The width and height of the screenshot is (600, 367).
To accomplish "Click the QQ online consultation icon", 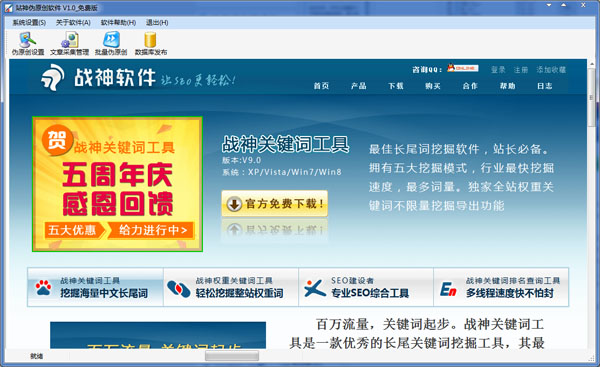I will click(463, 68).
